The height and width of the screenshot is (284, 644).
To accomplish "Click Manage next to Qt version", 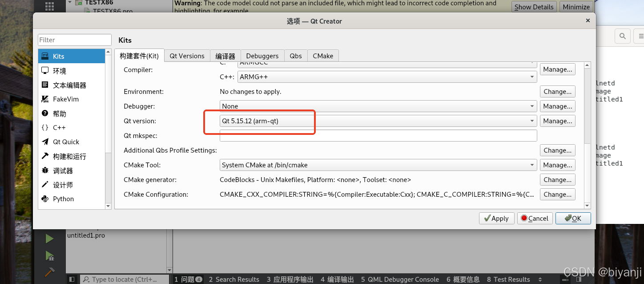I will tap(557, 121).
